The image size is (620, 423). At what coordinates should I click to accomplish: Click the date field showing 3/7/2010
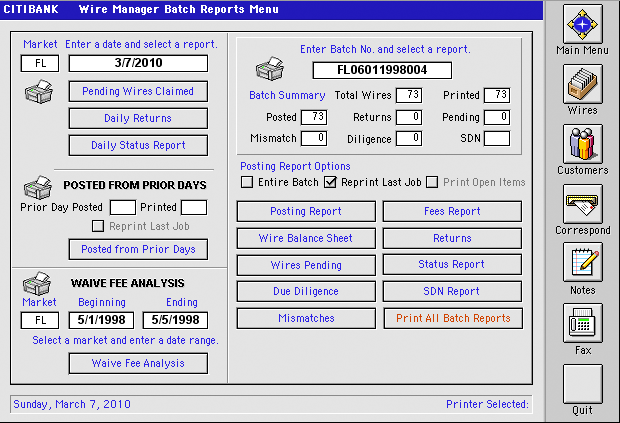pos(138,63)
